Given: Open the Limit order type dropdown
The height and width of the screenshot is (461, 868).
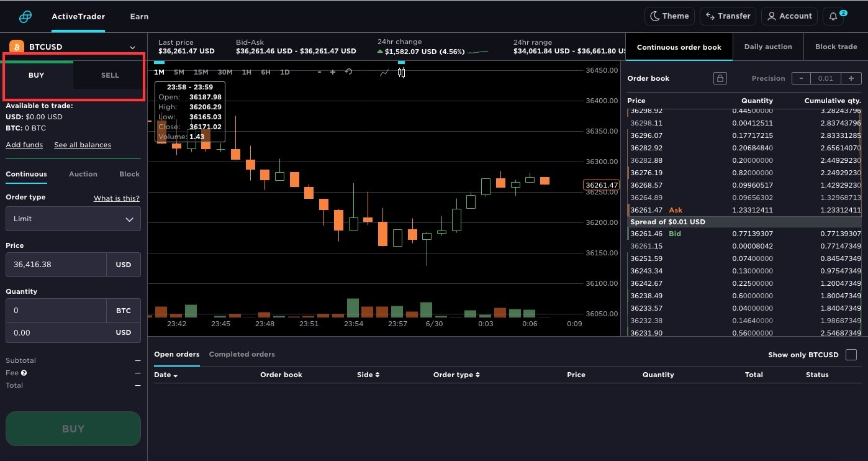Looking at the screenshot, I should click(x=73, y=219).
